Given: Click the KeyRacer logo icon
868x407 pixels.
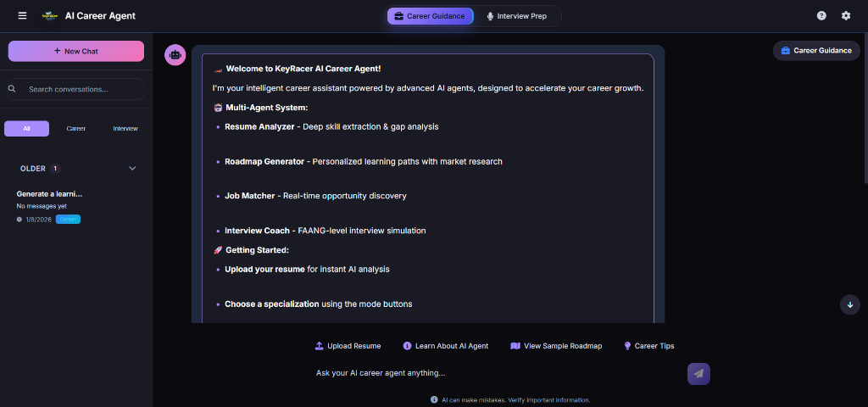Looking at the screenshot, I should coord(50,15).
